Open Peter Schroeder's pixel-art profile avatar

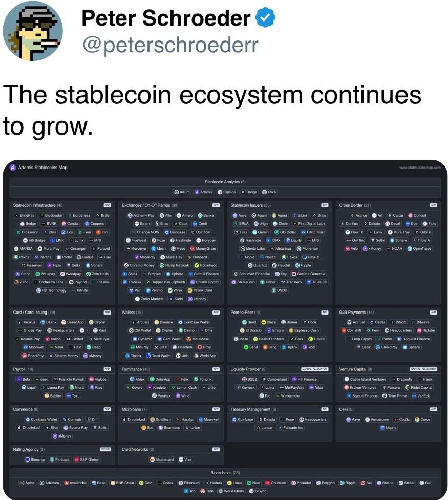[x=33, y=31]
